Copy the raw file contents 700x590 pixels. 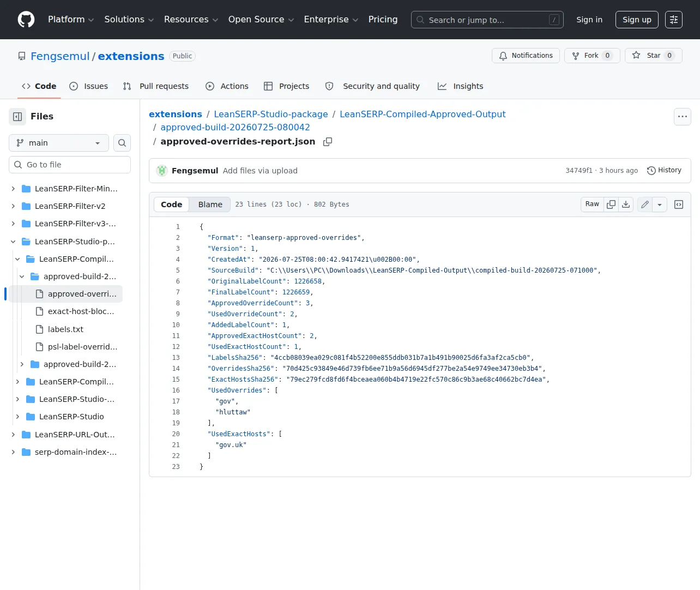point(611,204)
